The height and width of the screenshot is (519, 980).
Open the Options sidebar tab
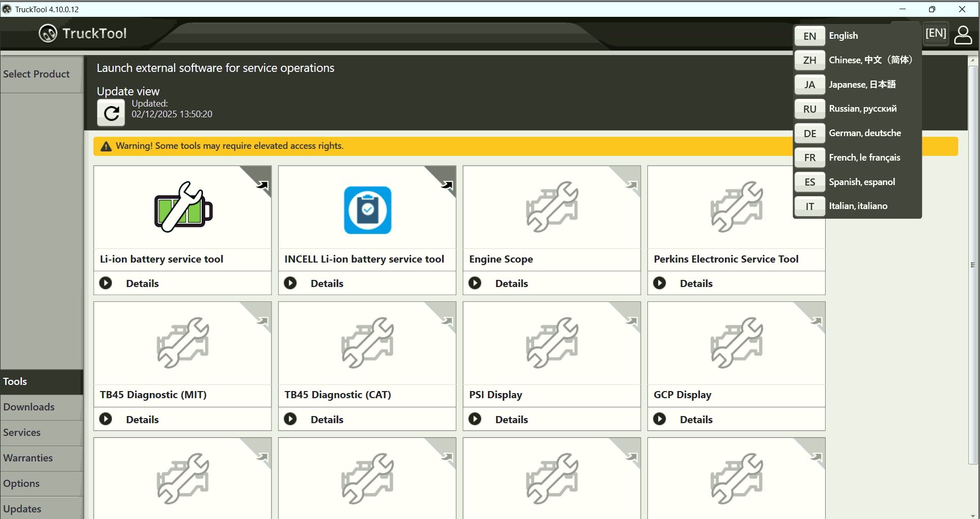[x=41, y=484]
